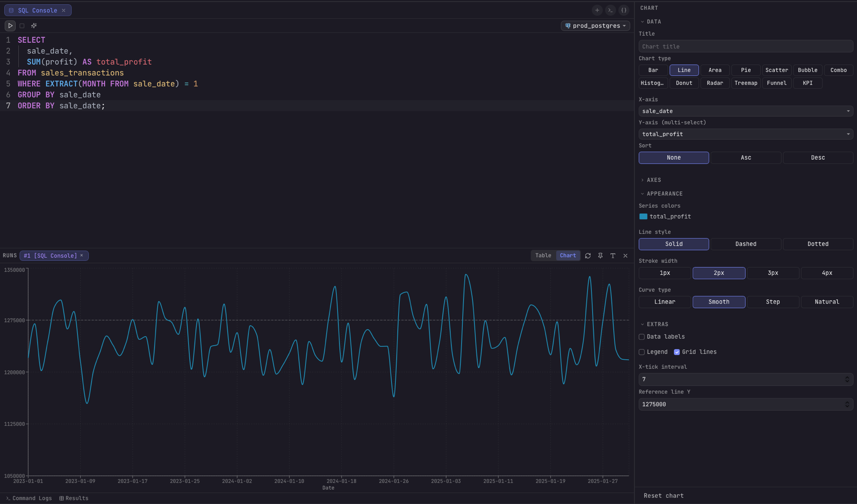The width and height of the screenshot is (857, 504).
Task: Set curve type to Linear
Action: click(x=665, y=302)
